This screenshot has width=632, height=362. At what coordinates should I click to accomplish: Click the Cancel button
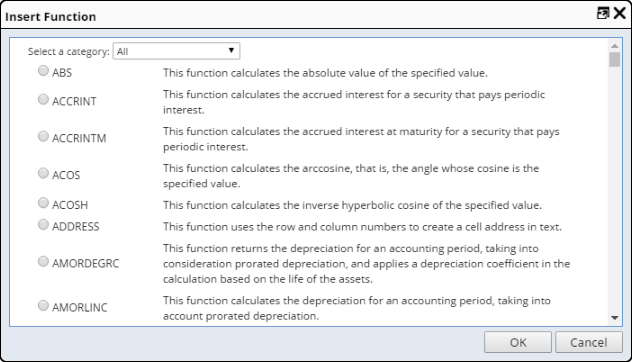(x=588, y=342)
